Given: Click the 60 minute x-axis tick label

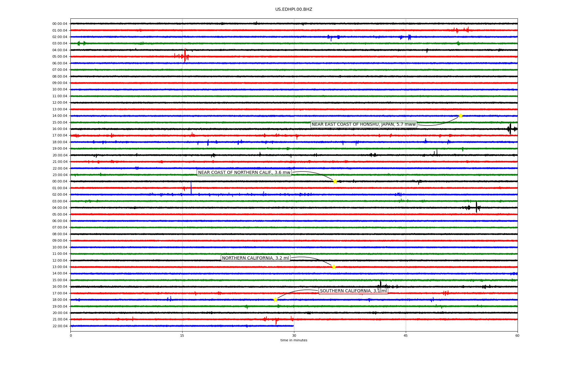Looking at the screenshot, I should (517, 335).
